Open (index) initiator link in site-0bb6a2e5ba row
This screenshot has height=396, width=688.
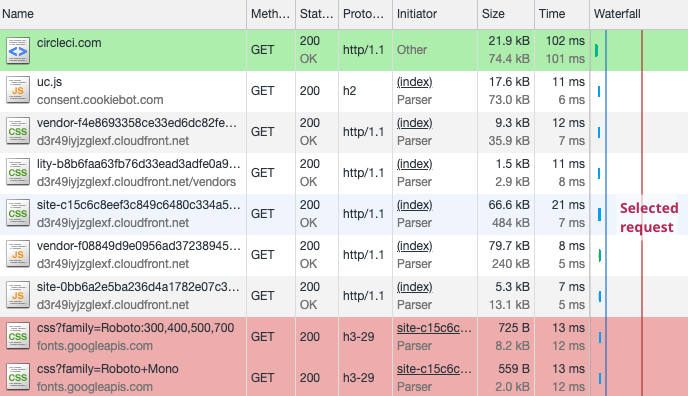pos(415,287)
